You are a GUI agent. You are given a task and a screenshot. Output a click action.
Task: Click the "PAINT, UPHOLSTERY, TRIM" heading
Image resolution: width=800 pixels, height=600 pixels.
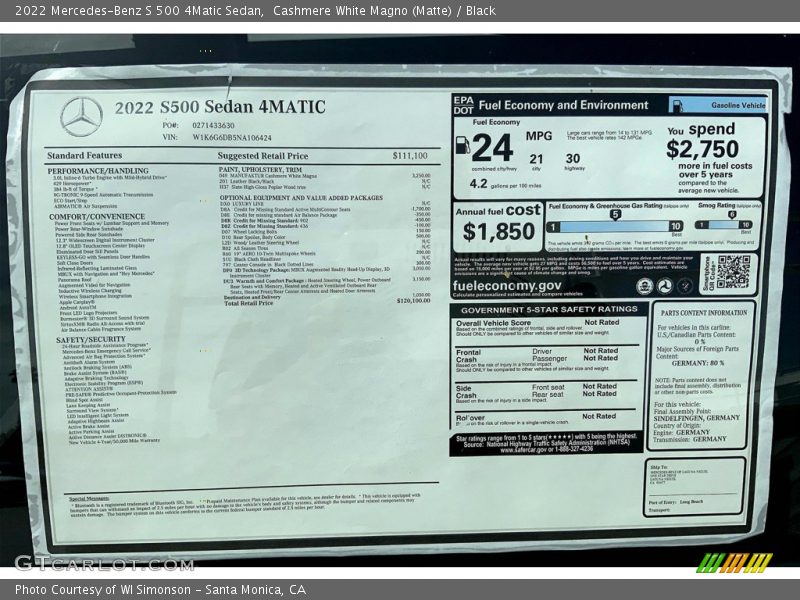point(260,169)
